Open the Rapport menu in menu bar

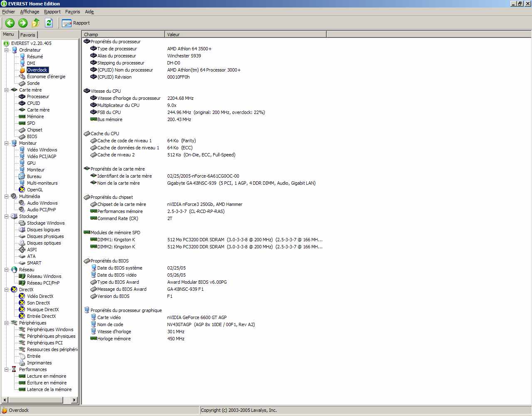(x=52, y=12)
